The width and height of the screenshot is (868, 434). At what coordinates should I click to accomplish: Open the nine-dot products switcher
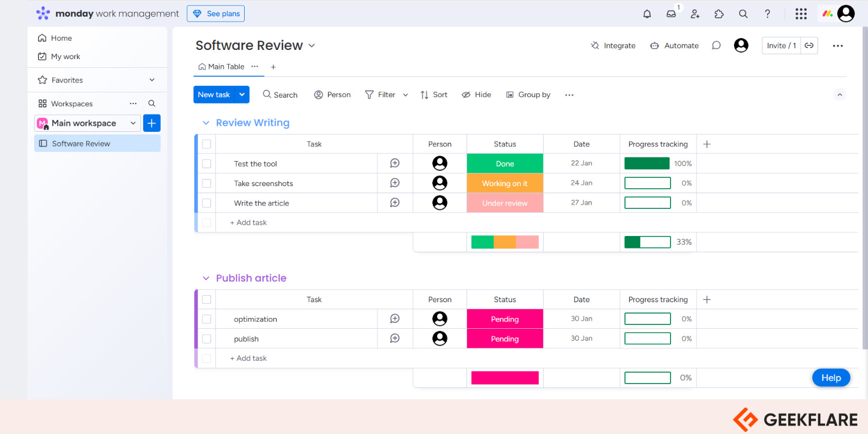(801, 14)
